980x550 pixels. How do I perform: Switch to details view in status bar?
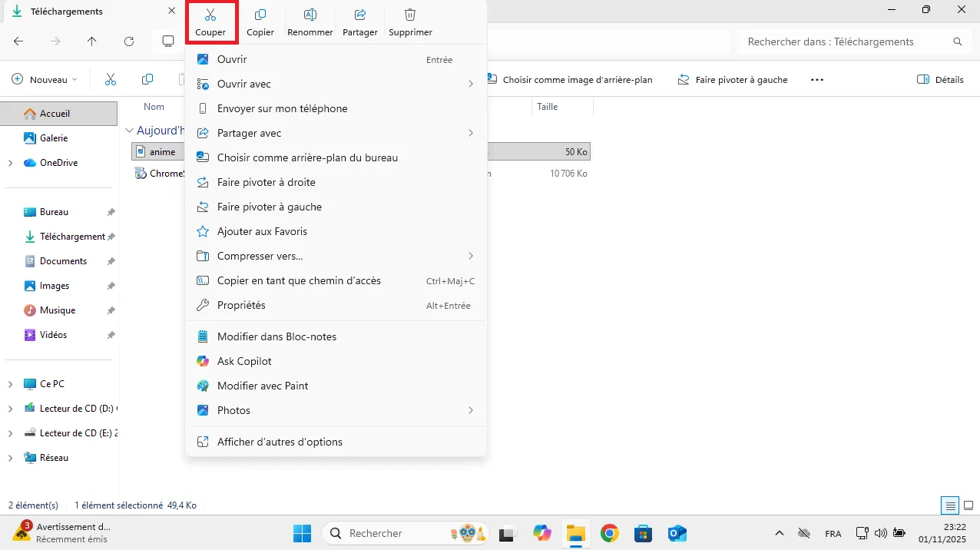pos(950,505)
